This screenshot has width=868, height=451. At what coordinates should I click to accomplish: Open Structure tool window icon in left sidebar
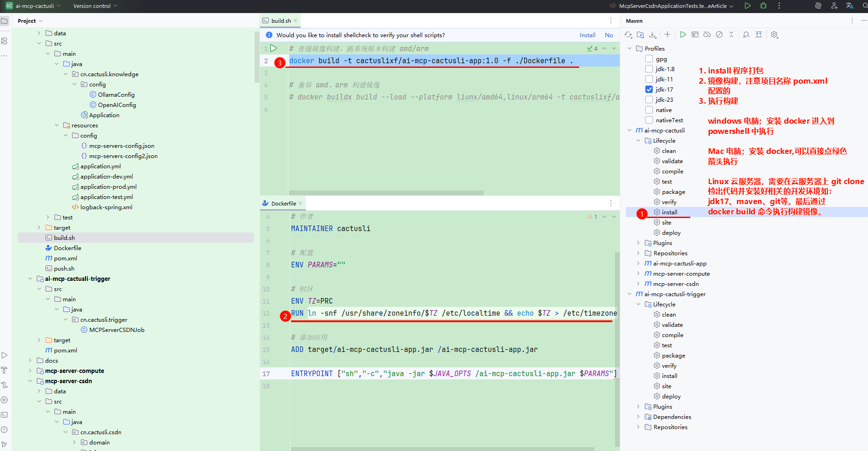coord(5,41)
